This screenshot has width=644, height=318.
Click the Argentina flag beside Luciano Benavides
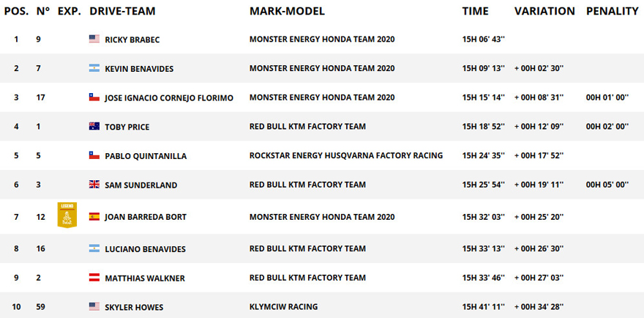tap(94, 248)
